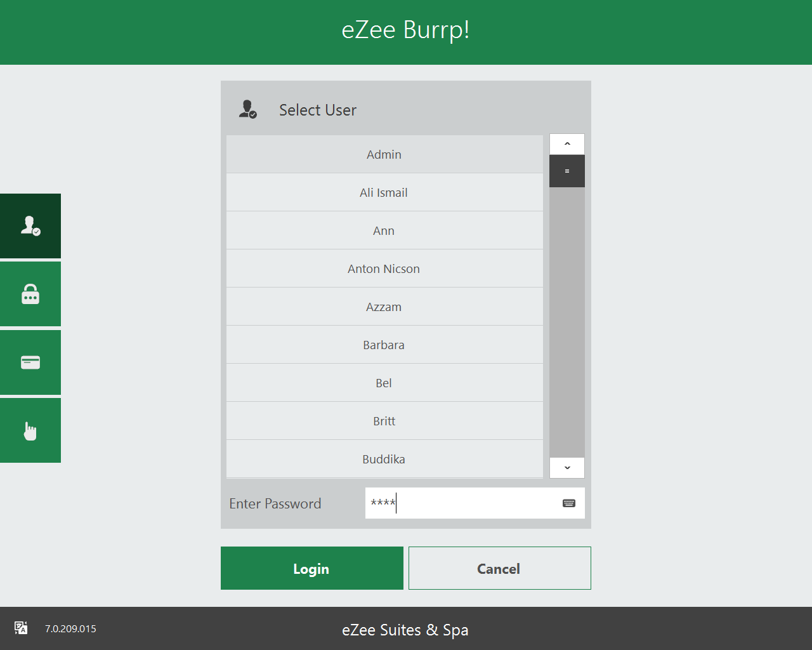Select the user login icon in sidebar

pos(30,225)
